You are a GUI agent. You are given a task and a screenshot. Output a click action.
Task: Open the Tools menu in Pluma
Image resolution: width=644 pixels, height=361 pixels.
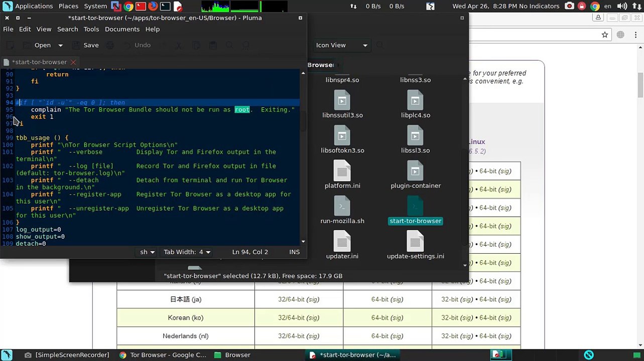coord(91,29)
